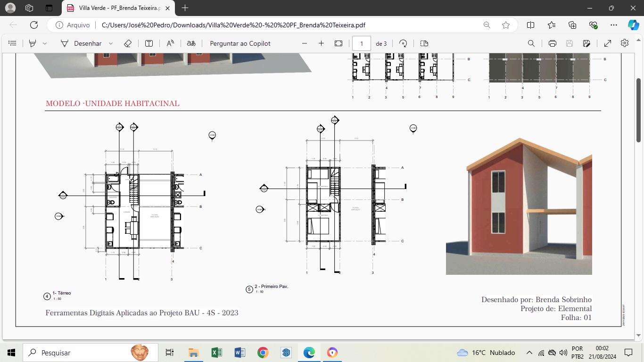Viewport: 644px width, 362px height.
Task: Click the 1- Térreo plan label
Action: (x=62, y=293)
